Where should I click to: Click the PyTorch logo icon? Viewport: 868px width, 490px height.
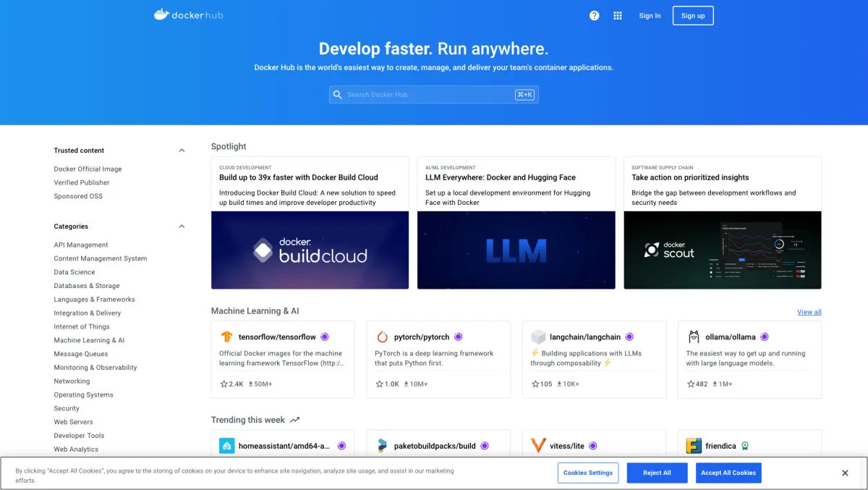tap(383, 337)
